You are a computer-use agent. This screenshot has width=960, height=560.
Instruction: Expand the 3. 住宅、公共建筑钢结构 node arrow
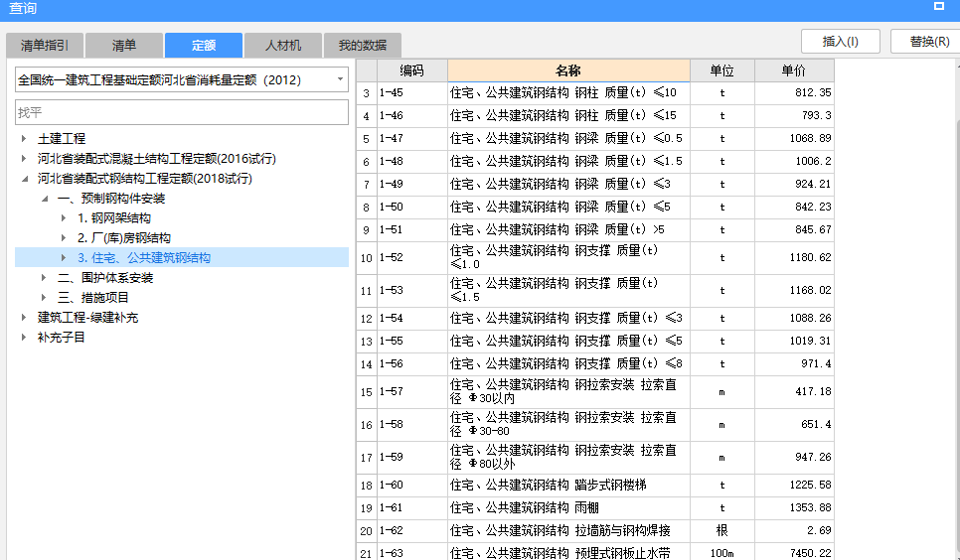coord(64,258)
